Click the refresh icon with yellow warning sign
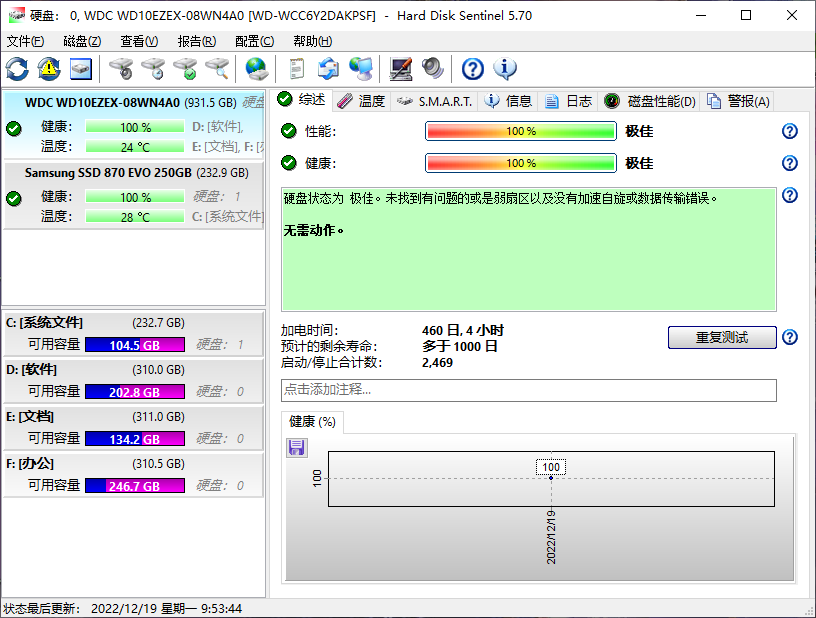816x618 pixels. [x=49, y=69]
